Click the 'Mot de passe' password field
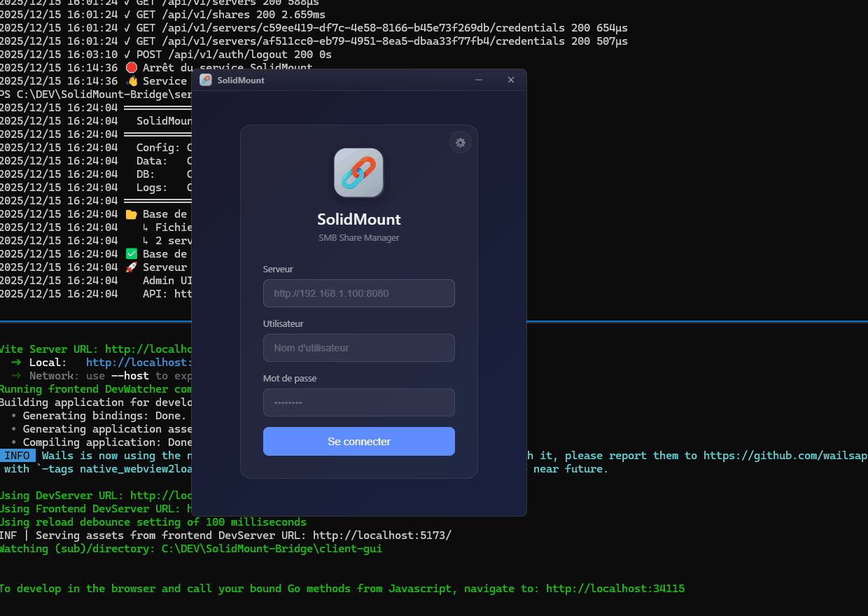This screenshot has height=616, width=868. pos(358,402)
